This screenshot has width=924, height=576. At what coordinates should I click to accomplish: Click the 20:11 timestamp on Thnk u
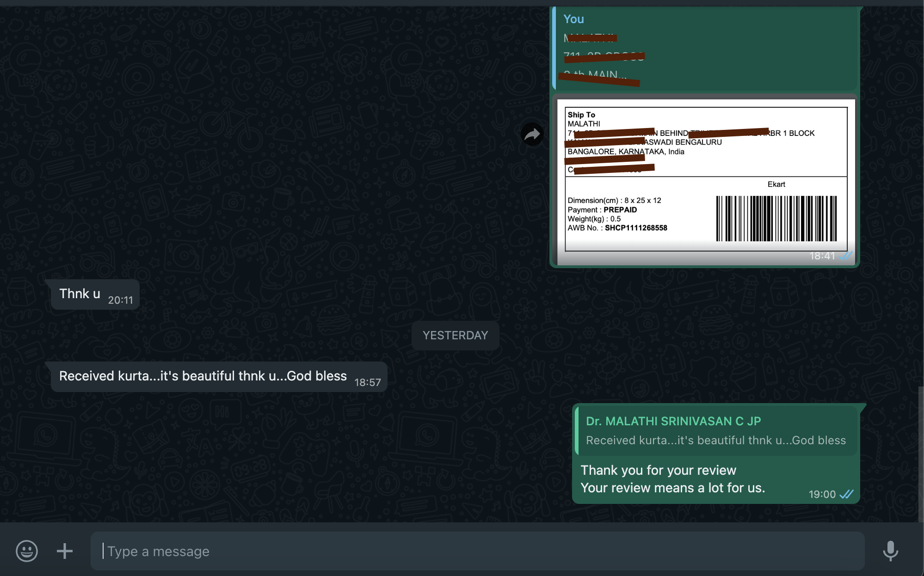pyautogui.click(x=120, y=300)
